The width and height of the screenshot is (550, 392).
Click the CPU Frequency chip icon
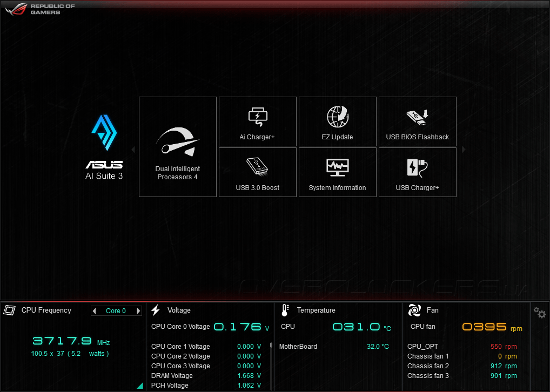click(10, 310)
